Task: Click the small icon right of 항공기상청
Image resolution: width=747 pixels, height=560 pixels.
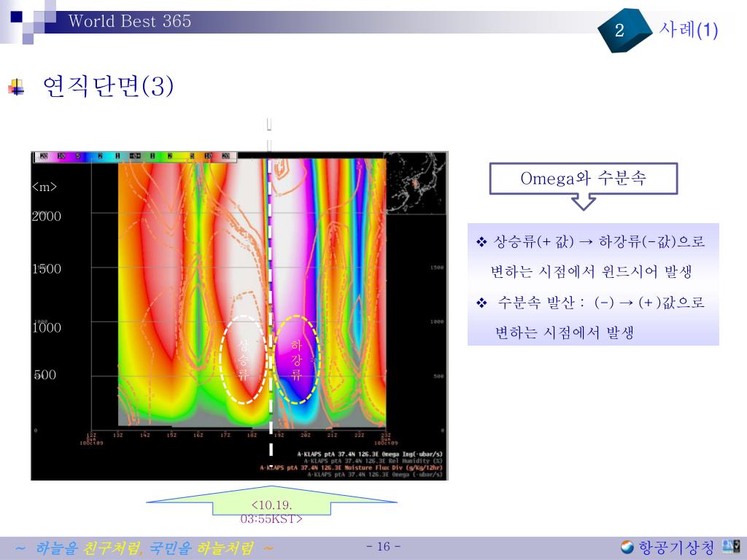Action: (731, 546)
